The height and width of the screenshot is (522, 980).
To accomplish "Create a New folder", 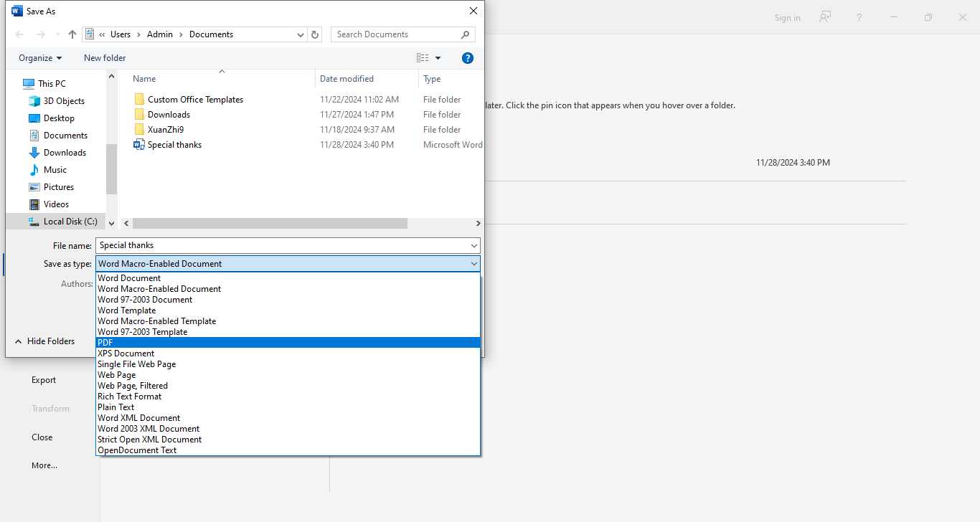I will point(105,58).
